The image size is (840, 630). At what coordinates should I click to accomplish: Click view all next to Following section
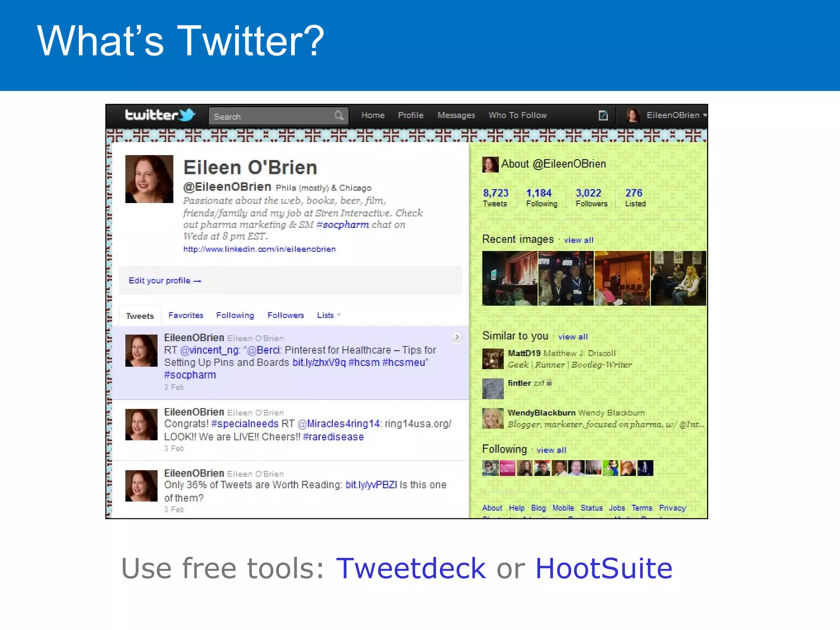tap(551, 450)
